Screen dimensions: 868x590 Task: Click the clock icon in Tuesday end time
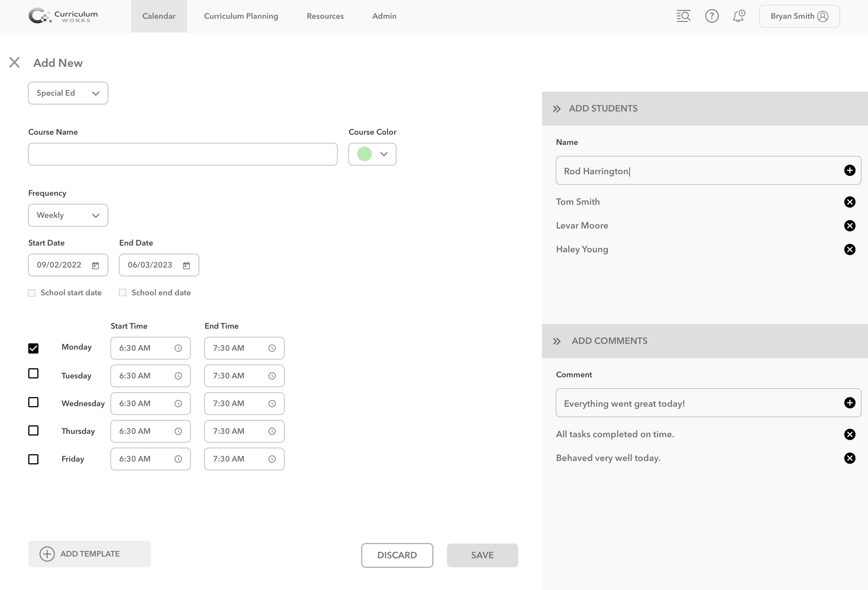(272, 376)
